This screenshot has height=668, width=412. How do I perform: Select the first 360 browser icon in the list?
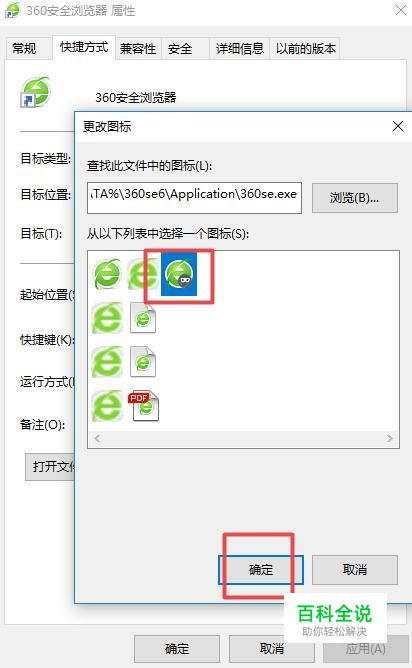(x=107, y=274)
